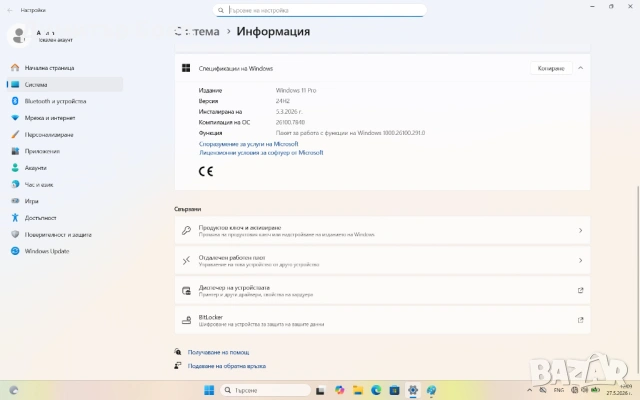
Task: Open Споразумение за услуги на Microsoft link
Action: [249, 144]
